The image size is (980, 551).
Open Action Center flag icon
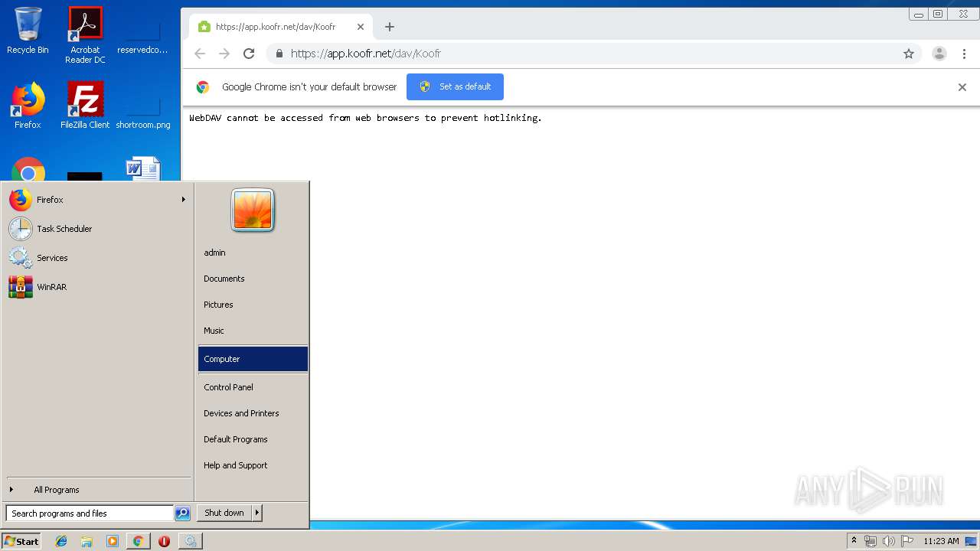906,541
